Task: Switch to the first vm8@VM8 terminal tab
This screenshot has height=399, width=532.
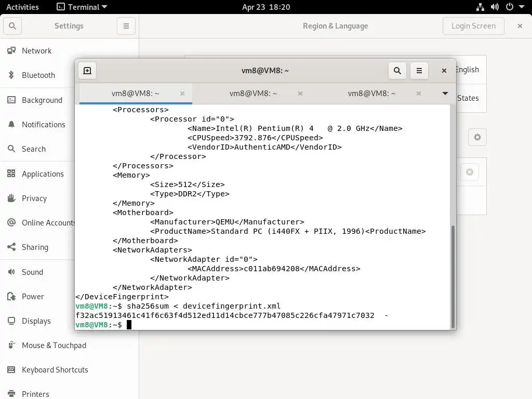Action: coord(136,94)
